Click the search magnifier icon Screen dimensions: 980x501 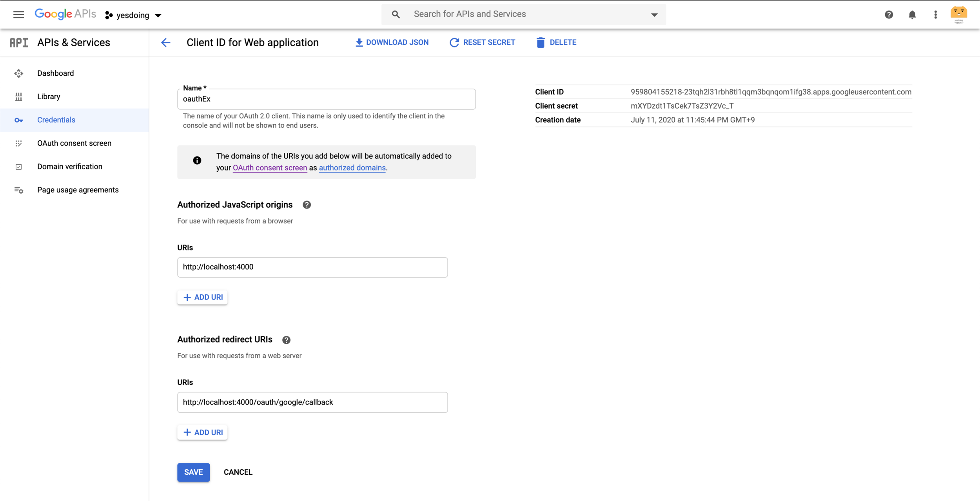pos(396,15)
